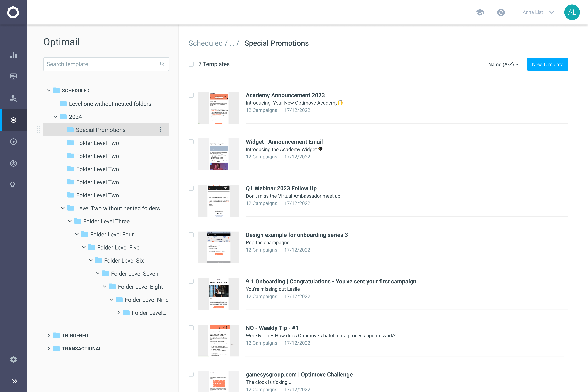Expand the TRIGGERED folder chevron
The image size is (588, 392).
pos(48,335)
